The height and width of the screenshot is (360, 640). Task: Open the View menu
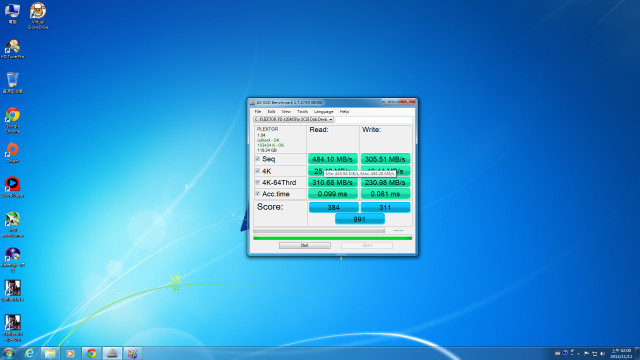click(286, 111)
